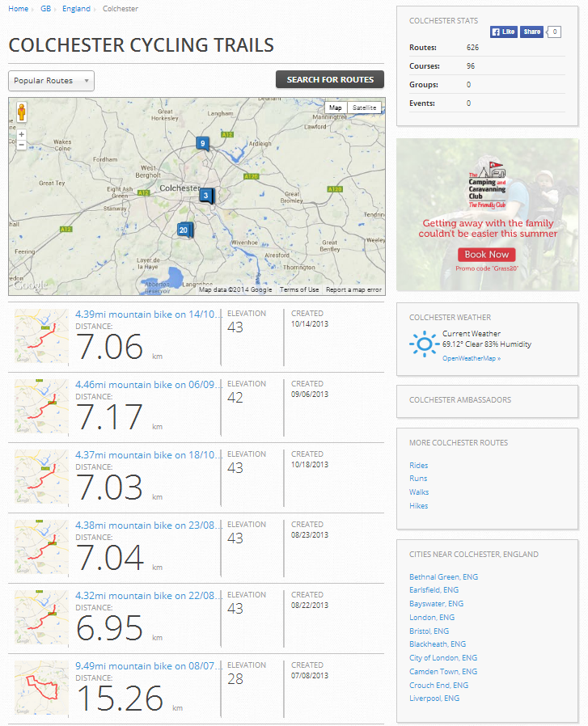Click the 7.17 km route map thumbnail
Image resolution: width=588 pixels, height=726 pixels.
pos(41,407)
